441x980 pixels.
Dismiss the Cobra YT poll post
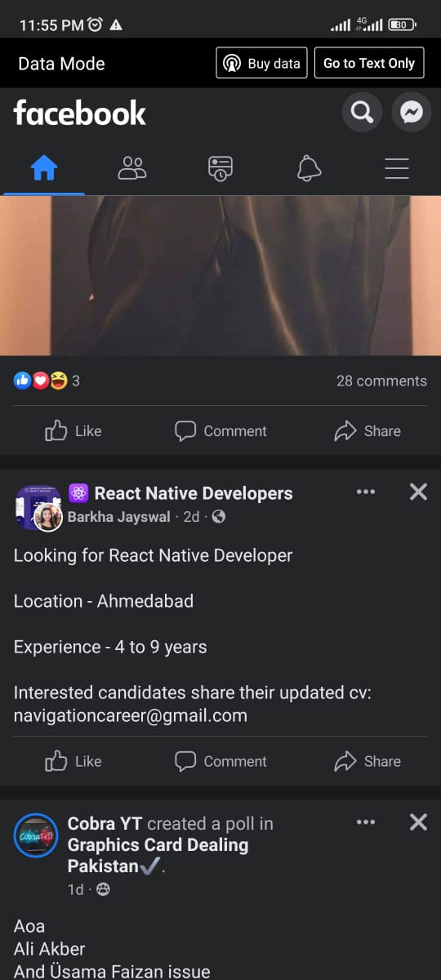click(418, 822)
